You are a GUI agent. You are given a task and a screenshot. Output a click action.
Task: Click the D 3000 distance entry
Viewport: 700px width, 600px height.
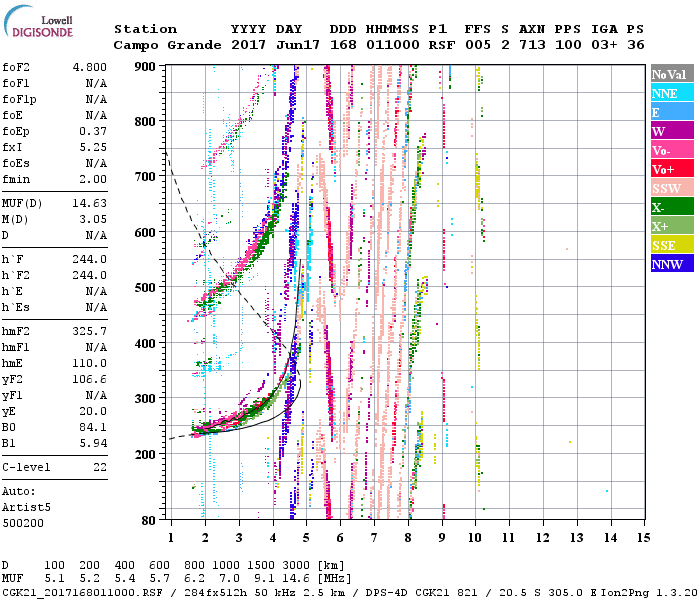click(x=296, y=566)
